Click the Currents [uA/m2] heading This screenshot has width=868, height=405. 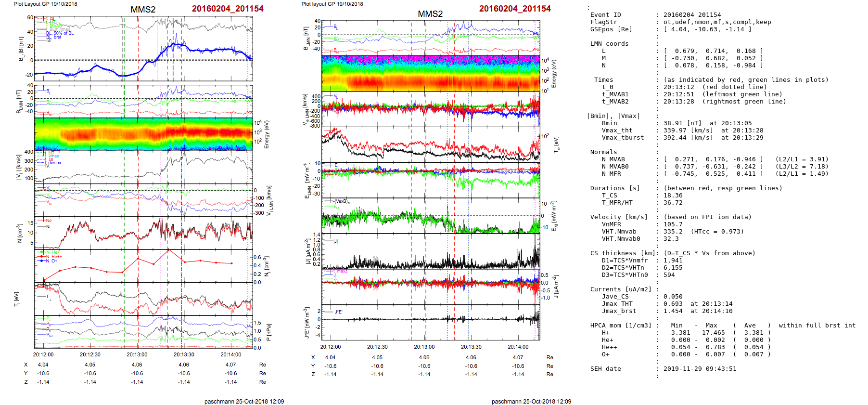click(621, 289)
